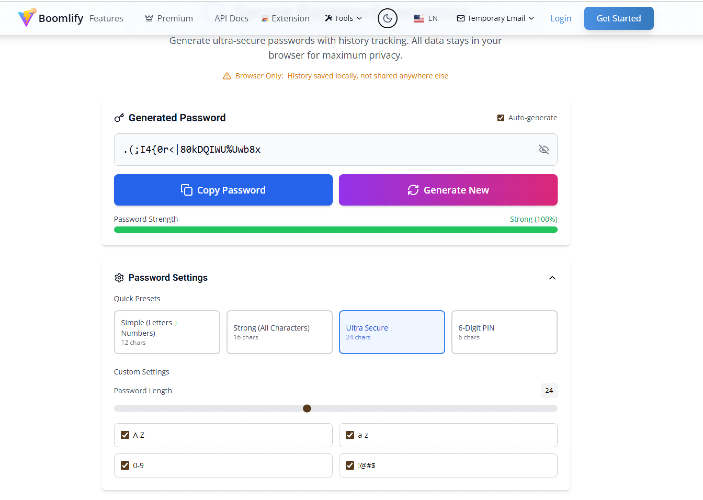Click the Boomlify logo icon
Viewport: 703px width, 500px height.
point(26,17)
